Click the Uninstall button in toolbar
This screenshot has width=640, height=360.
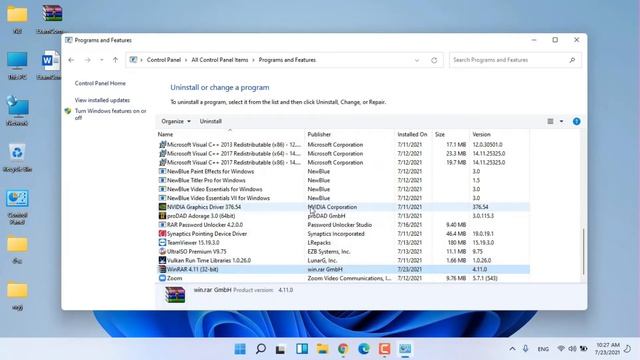pyautogui.click(x=211, y=121)
